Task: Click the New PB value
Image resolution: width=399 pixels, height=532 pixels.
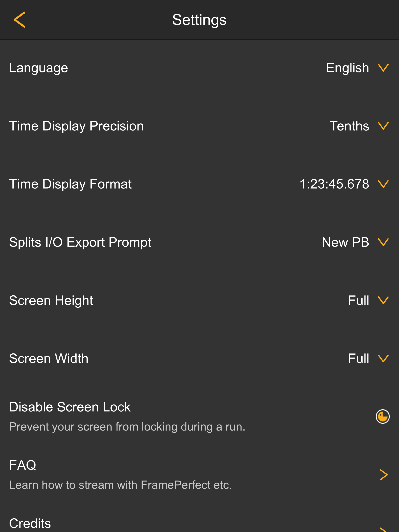Action: [x=345, y=242]
